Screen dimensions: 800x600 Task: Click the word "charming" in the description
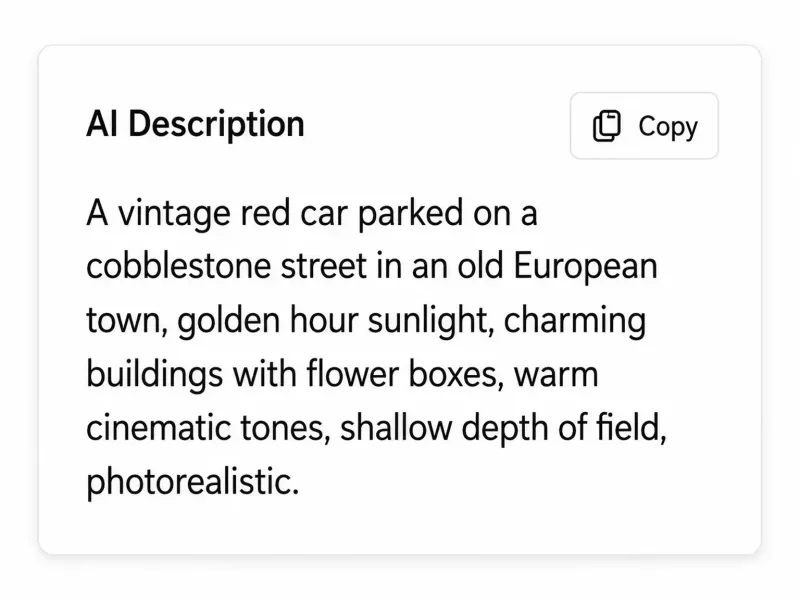pos(574,321)
